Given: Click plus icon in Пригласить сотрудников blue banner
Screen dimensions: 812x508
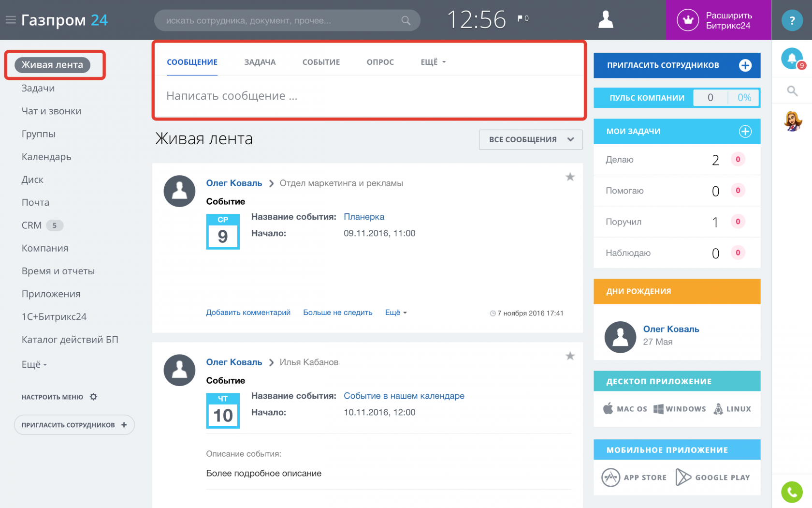Looking at the screenshot, I should click(745, 65).
